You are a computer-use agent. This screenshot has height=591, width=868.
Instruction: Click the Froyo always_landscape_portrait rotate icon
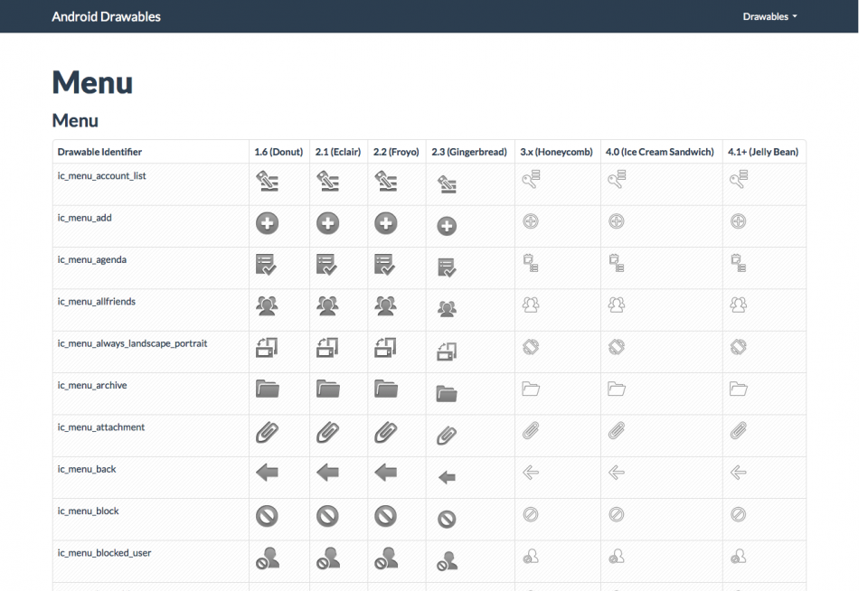(387, 349)
